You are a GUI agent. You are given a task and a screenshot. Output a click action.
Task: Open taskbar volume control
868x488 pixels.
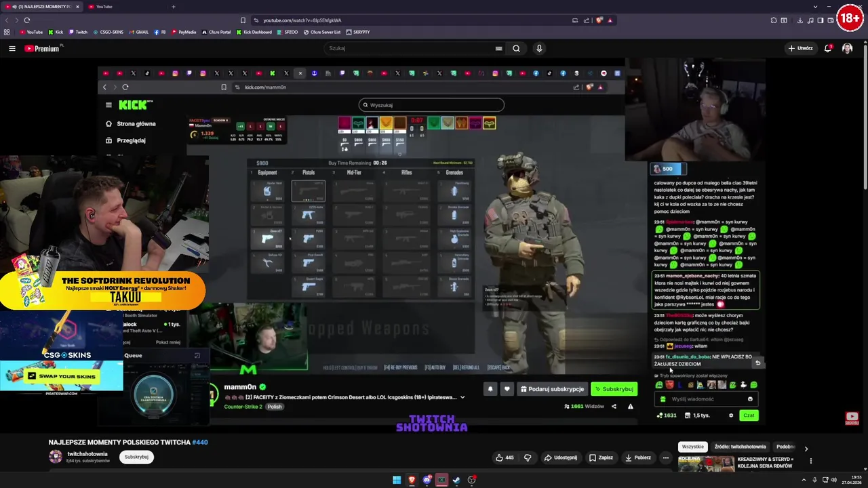[x=833, y=480]
